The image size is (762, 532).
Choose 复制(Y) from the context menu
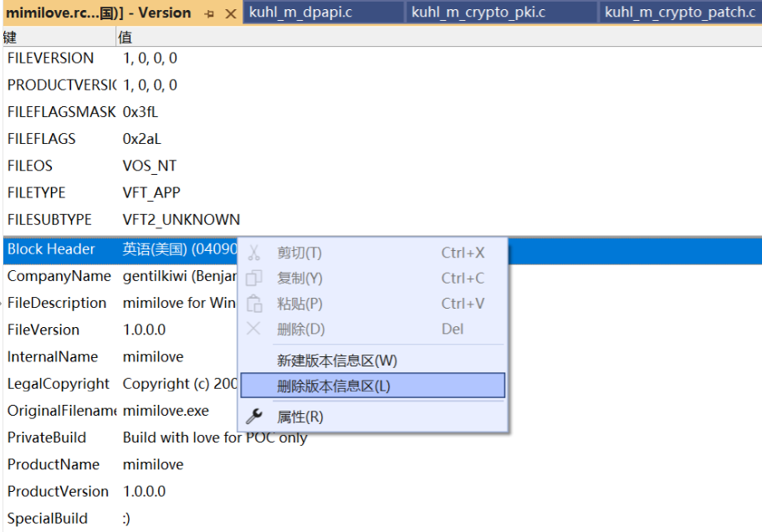pyautogui.click(x=373, y=278)
